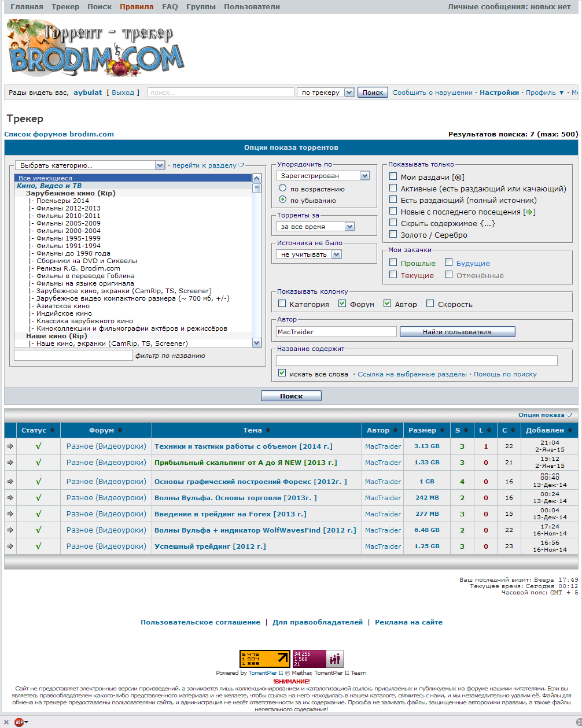The image size is (582, 728).
Task: Sort results by Размер column arrows
Action: point(443,430)
